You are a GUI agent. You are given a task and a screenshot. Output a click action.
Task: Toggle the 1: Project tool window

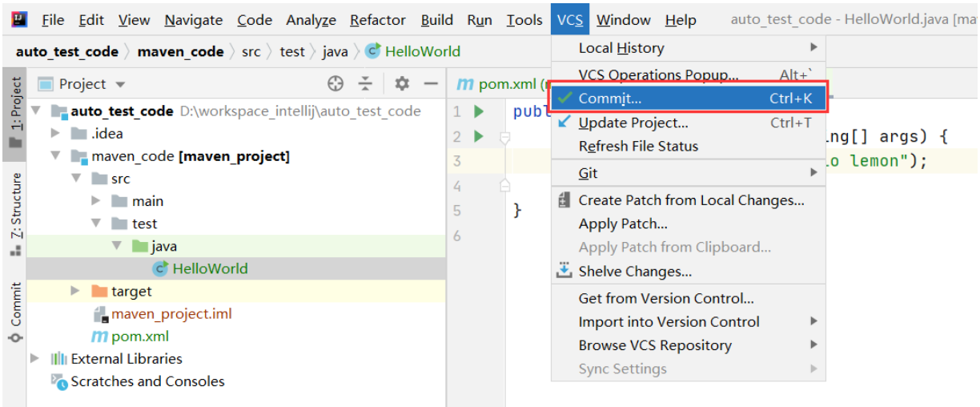click(x=15, y=112)
